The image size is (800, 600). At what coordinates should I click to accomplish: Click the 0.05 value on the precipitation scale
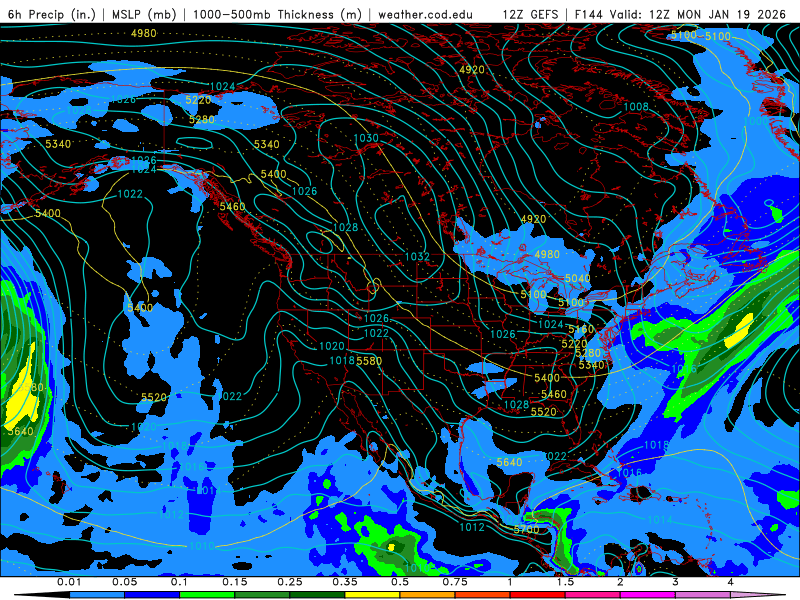click(x=124, y=582)
